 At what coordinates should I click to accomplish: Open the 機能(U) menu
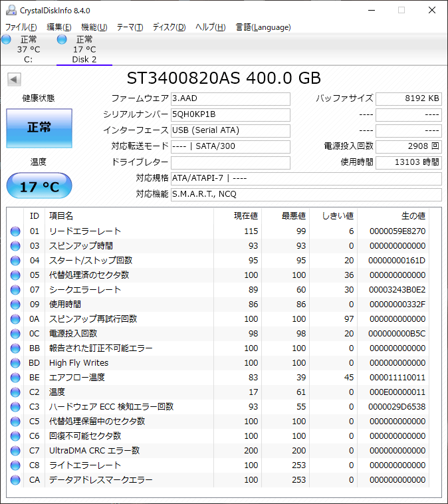(94, 27)
